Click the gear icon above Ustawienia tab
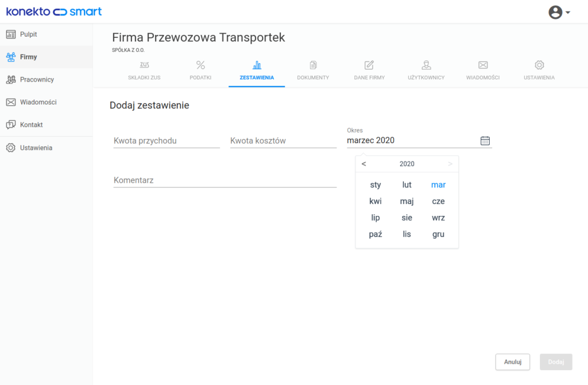Image resolution: width=588 pixels, height=385 pixels. (539, 65)
